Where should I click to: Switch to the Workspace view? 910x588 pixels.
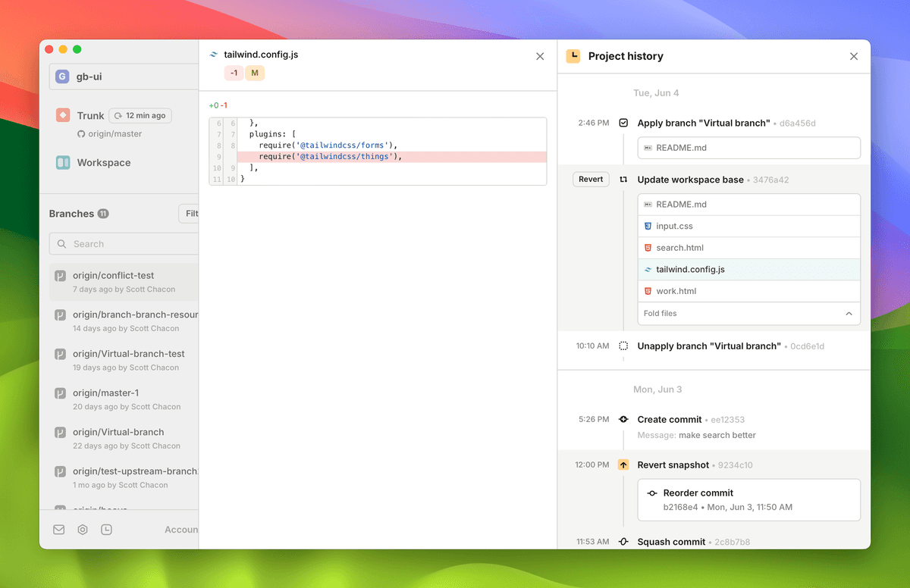[x=103, y=162]
